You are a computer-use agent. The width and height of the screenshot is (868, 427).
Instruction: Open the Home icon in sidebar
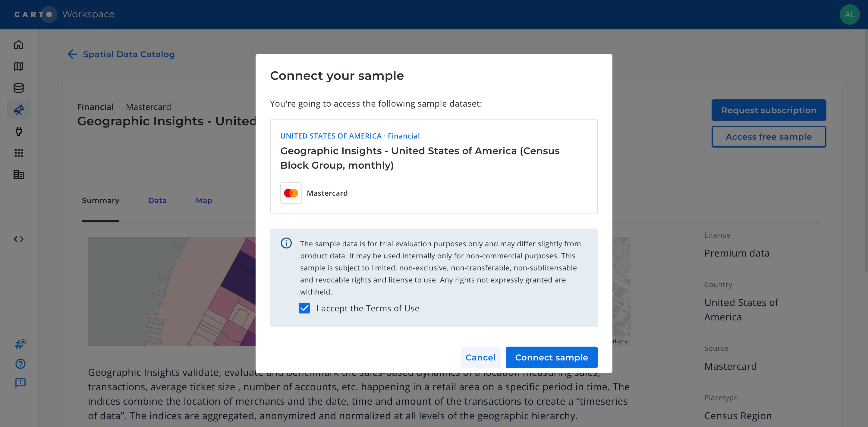(x=18, y=45)
